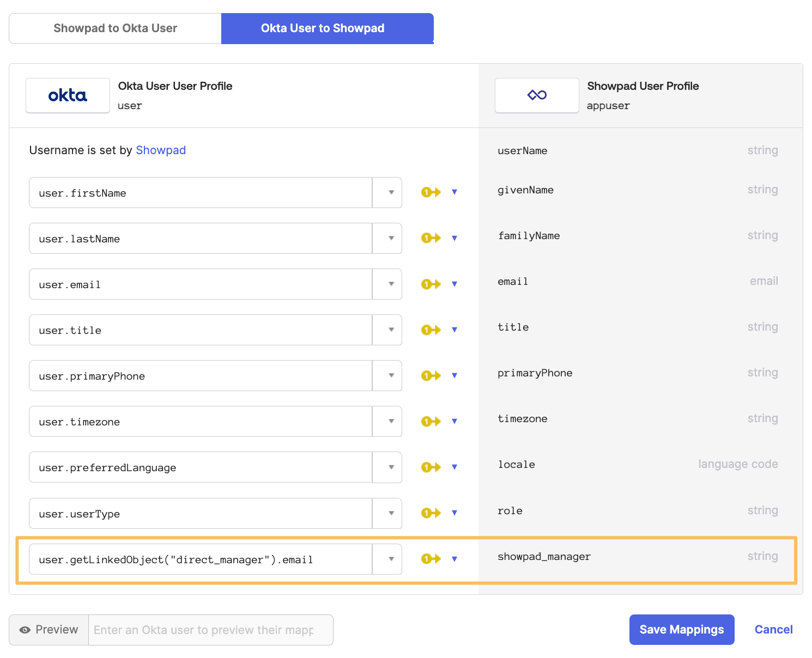This screenshot has height=658, width=812.
Task: Click the 'appuser' profile subtitle
Action: (608, 106)
